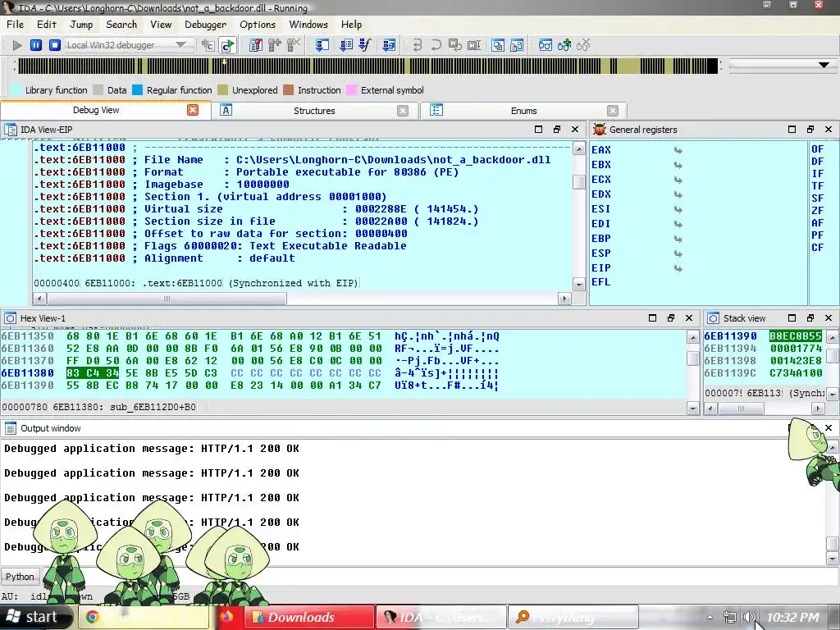Image resolution: width=840 pixels, height=630 pixels.
Task: Start the process with the play button
Action: coord(17,45)
